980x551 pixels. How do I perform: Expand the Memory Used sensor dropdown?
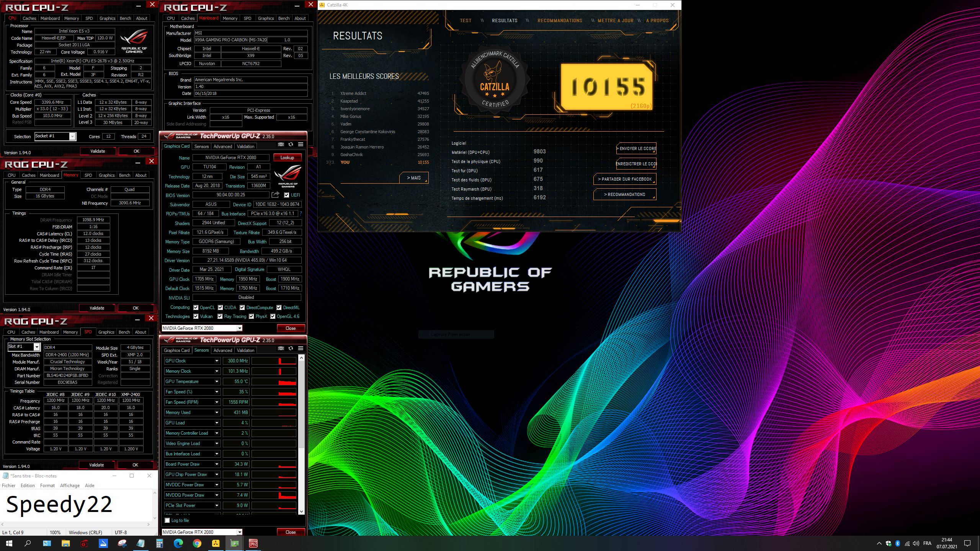pyautogui.click(x=217, y=412)
